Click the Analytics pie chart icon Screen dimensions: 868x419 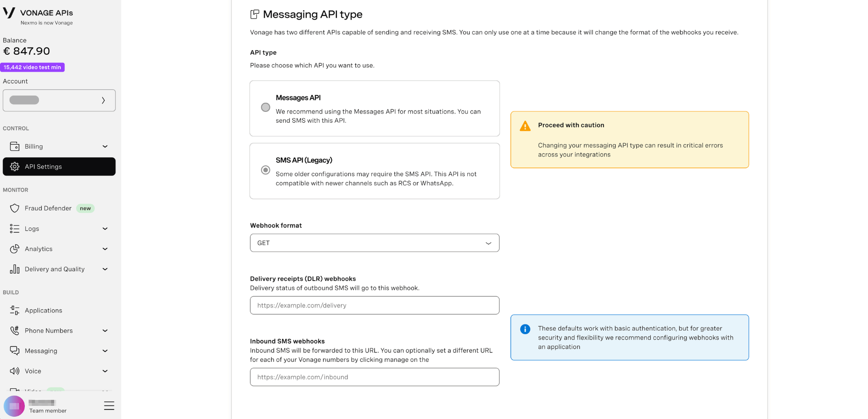coord(14,249)
